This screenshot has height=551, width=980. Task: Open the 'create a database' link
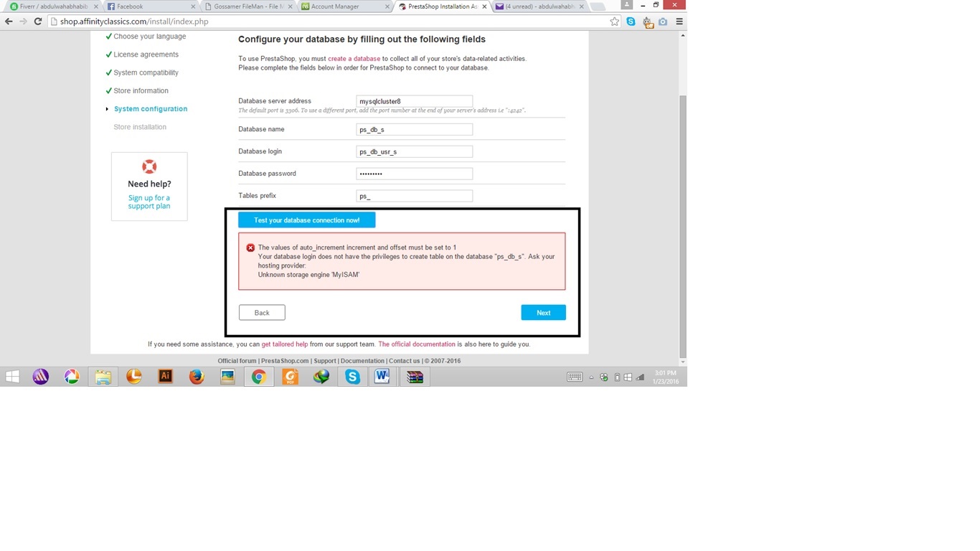(354, 59)
